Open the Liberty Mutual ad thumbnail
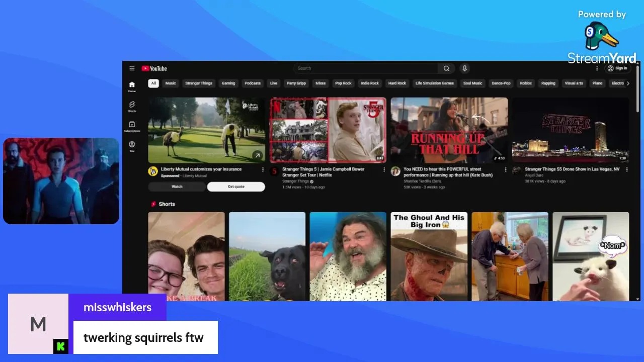 (206, 130)
